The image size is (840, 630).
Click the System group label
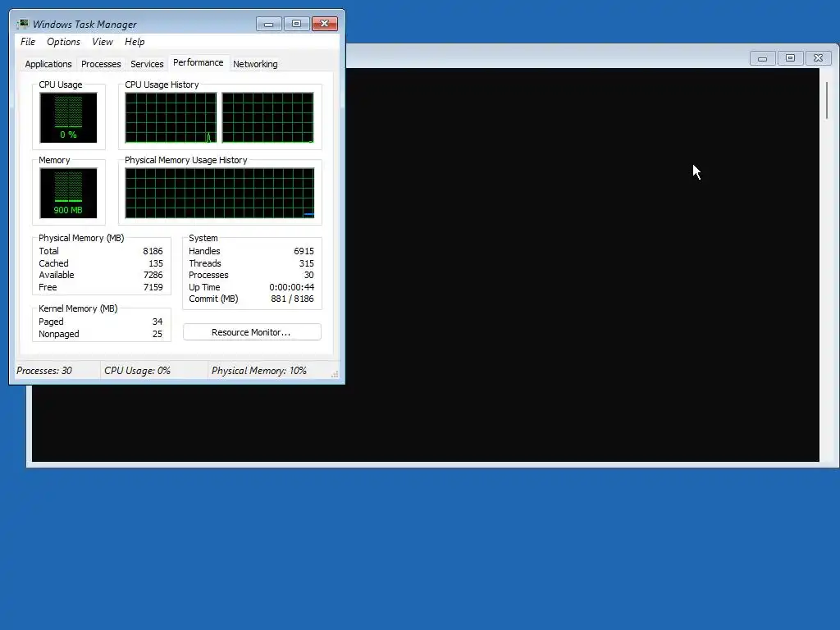coord(203,238)
